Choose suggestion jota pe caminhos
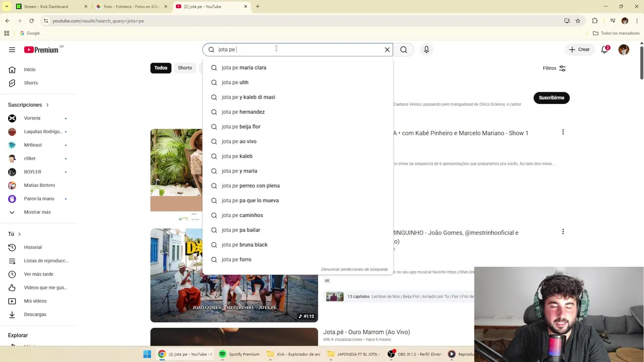 click(x=298, y=215)
